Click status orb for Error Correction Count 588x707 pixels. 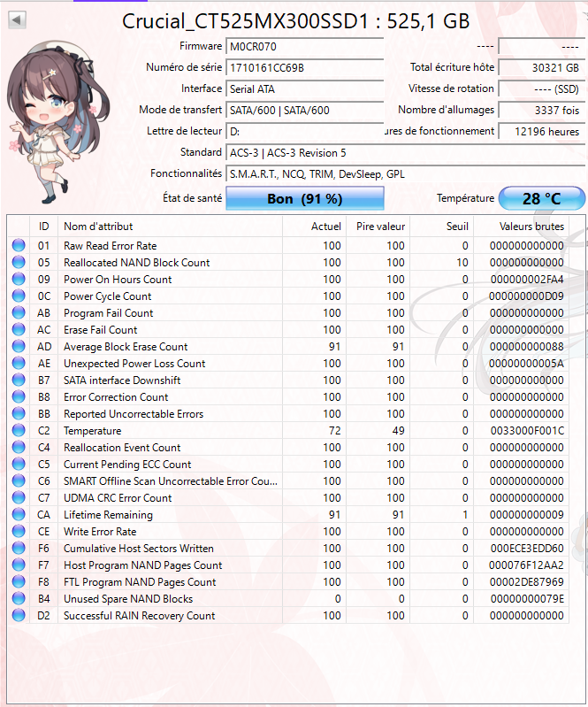(19, 396)
